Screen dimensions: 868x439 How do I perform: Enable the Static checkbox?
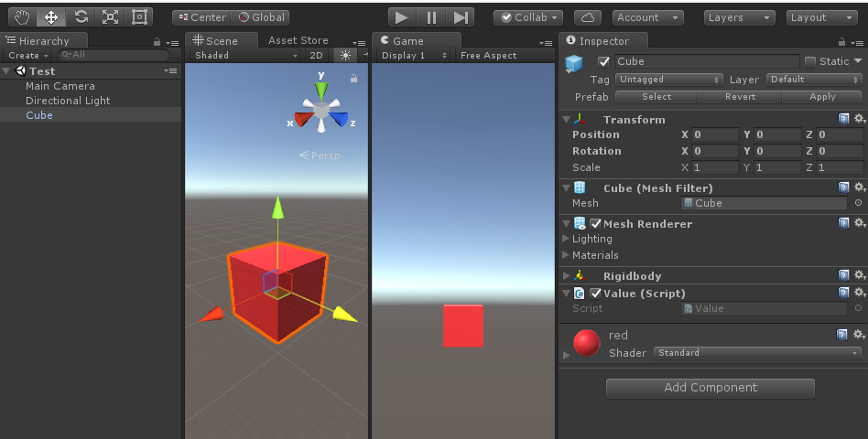click(x=810, y=61)
